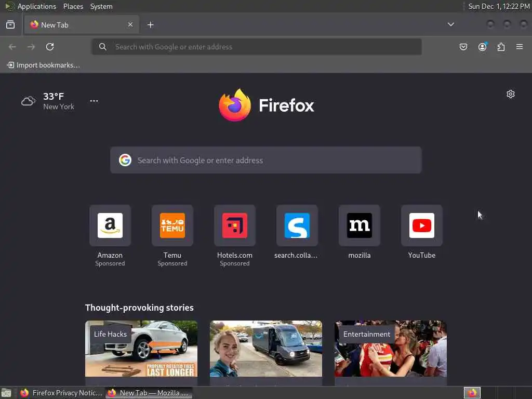Open New Tab personalize gear icon

(511, 94)
